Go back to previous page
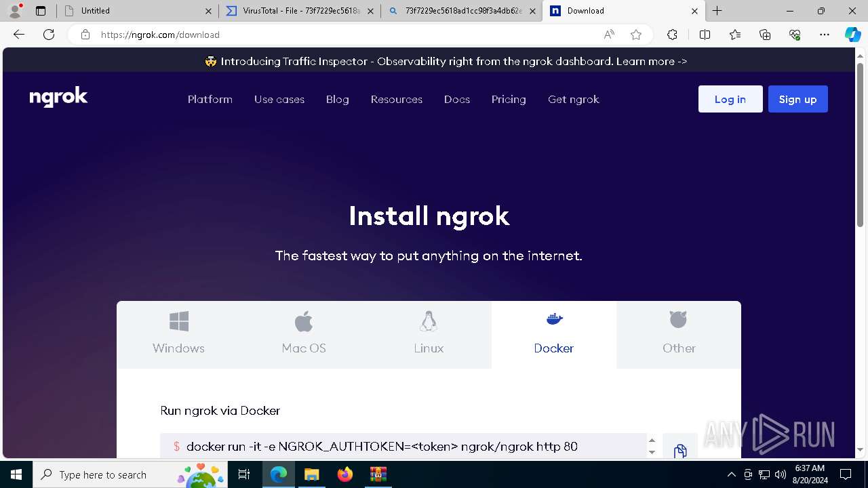This screenshot has height=488, width=868. tap(19, 35)
